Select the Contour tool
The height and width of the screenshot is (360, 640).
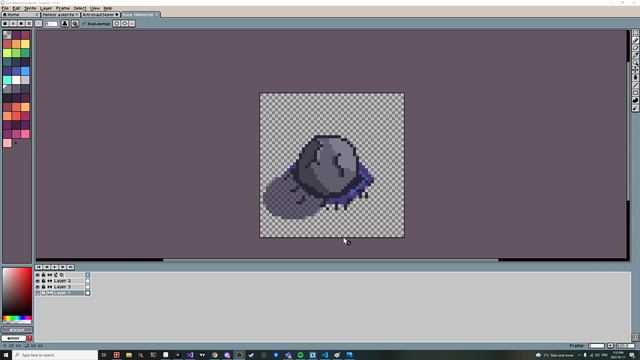[635, 100]
